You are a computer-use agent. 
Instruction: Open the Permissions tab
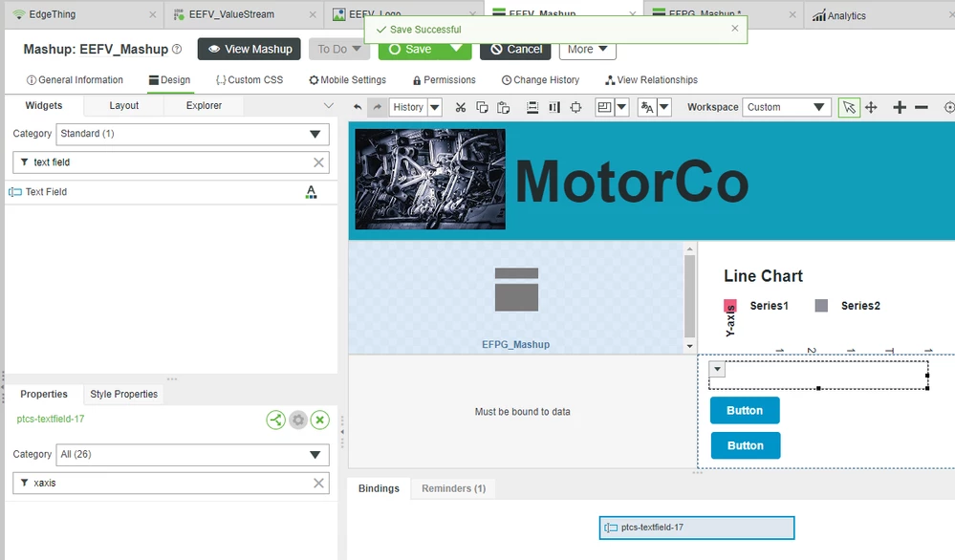click(444, 79)
